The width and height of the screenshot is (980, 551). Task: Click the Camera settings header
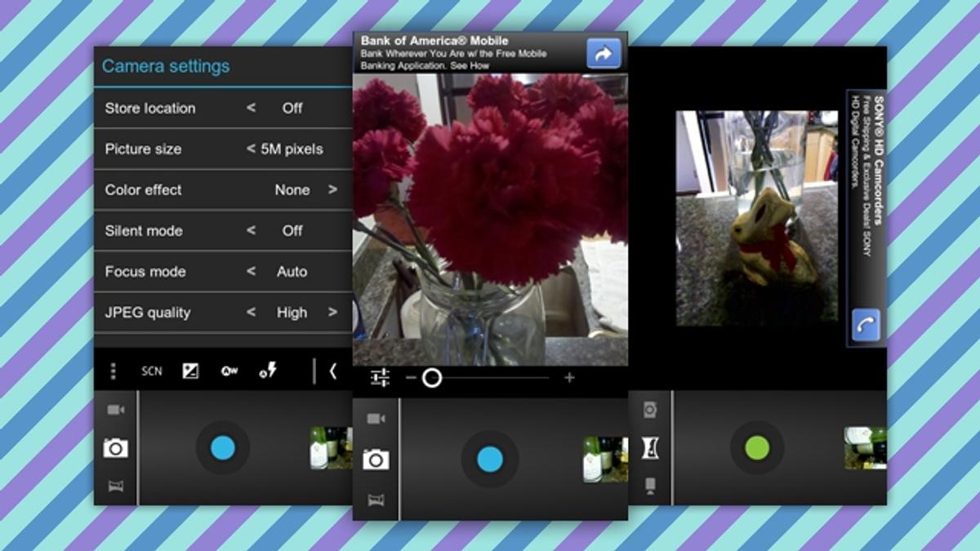click(x=166, y=66)
